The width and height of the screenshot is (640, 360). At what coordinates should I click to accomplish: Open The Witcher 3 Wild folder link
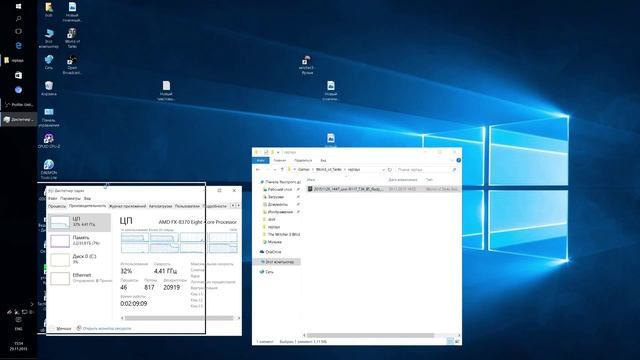pyautogui.click(x=281, y=234)
